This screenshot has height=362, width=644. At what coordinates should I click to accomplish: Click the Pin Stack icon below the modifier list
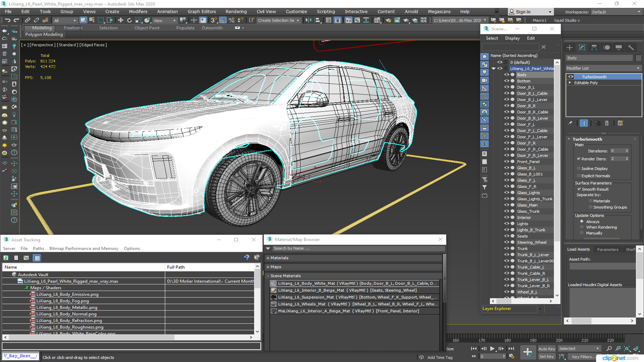point(570,123)
